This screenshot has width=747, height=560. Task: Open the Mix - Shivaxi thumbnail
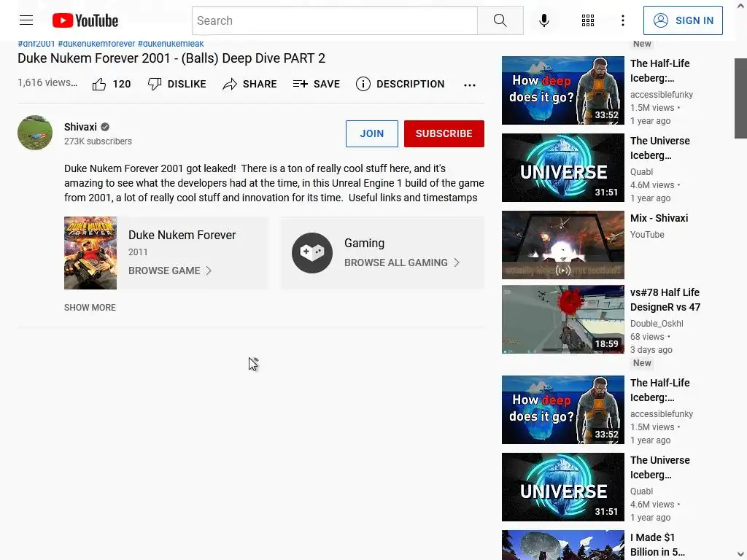(562, 245)
